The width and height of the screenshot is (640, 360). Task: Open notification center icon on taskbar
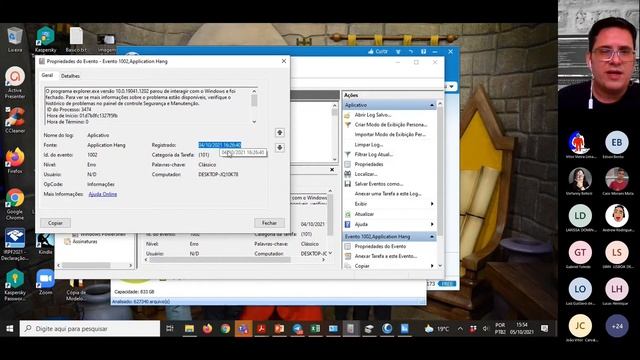coord(544,329)
